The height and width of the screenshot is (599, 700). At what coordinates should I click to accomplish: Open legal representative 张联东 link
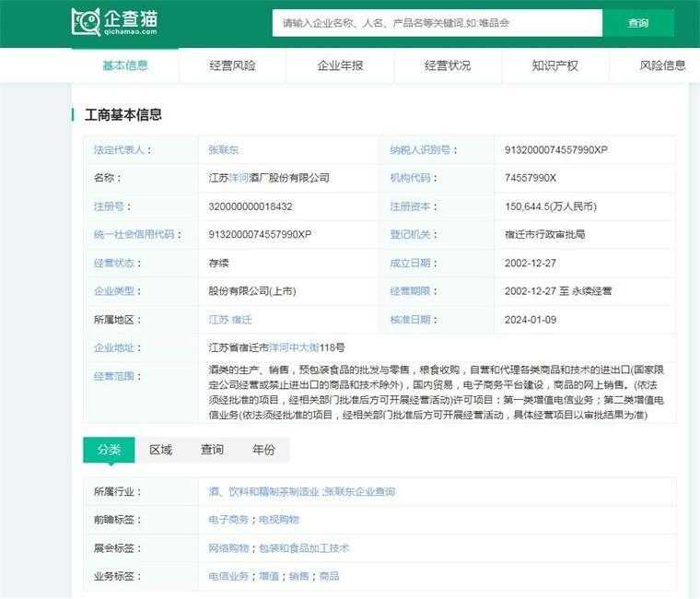pyautogui.click(x=224, y=149)
